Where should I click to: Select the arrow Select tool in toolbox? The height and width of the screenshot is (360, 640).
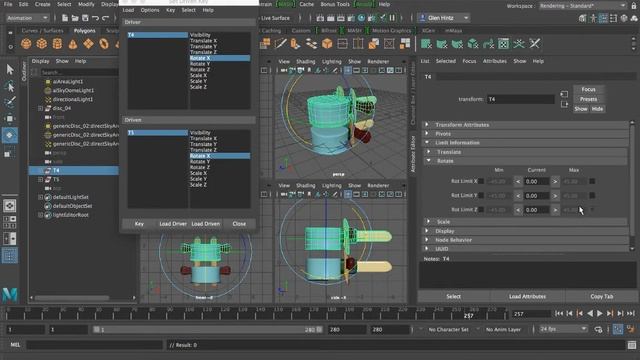10,70
